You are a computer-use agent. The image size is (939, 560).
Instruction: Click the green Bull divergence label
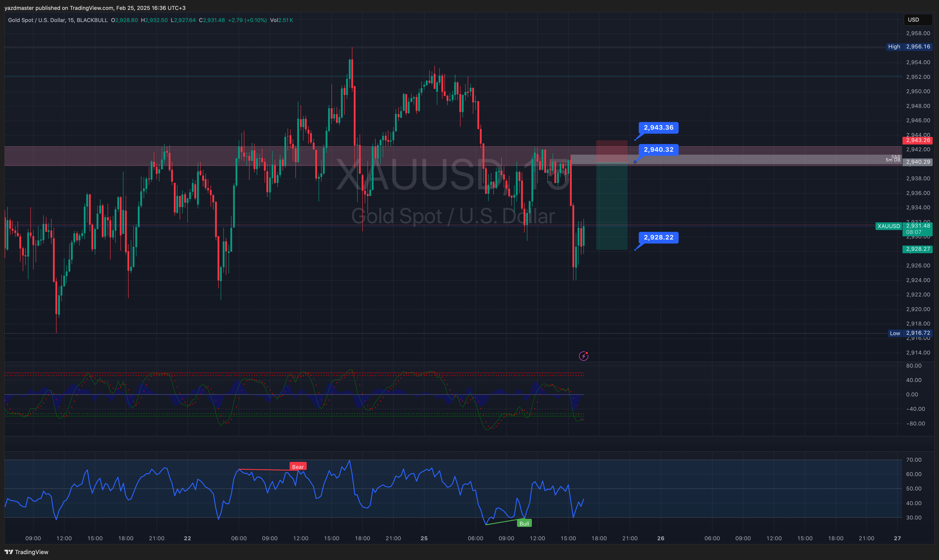[524, 523]
